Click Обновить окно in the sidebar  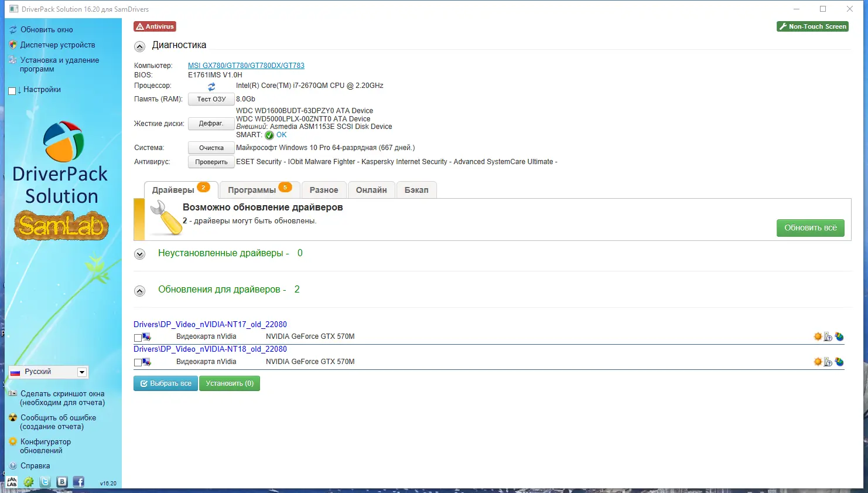[x=47, y=30]
